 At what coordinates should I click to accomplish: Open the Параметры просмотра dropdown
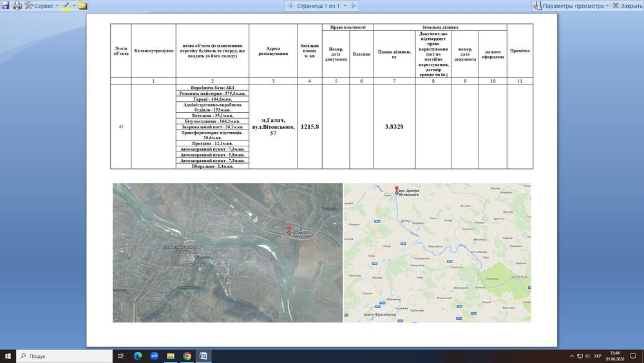coord(571,6)
